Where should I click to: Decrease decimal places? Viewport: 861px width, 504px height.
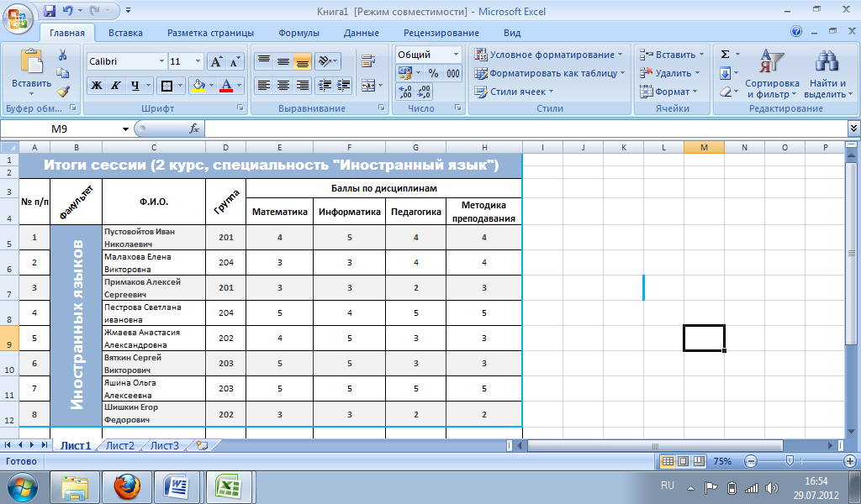click(424, 92)
